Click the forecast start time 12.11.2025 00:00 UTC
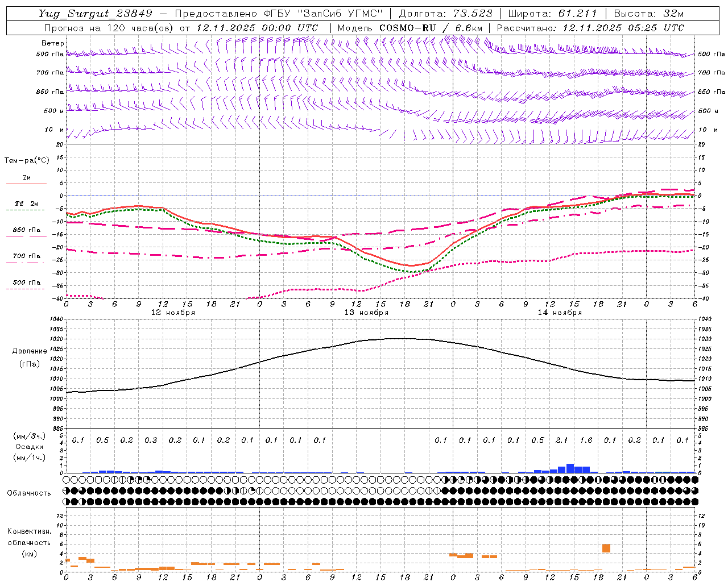 (x=257, y=27)
